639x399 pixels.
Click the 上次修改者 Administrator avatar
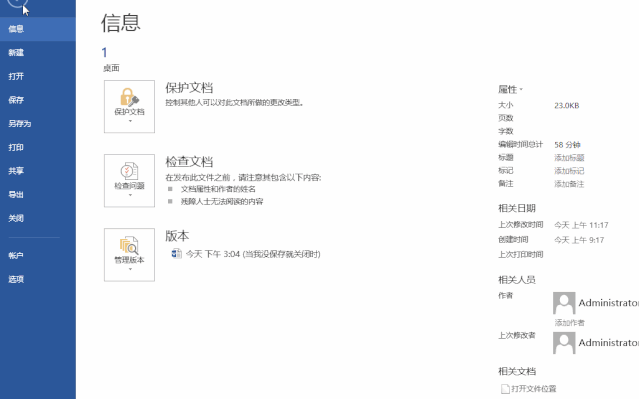click(x=564, y=343)
